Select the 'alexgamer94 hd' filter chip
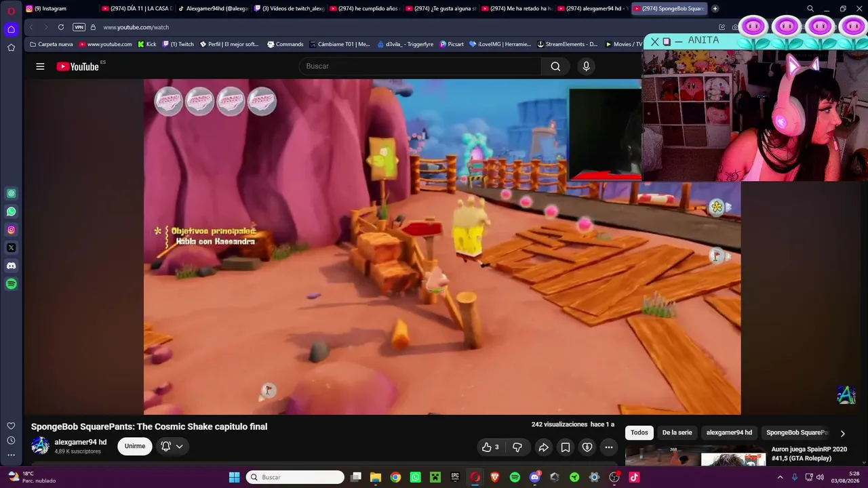 pos(729,432)
